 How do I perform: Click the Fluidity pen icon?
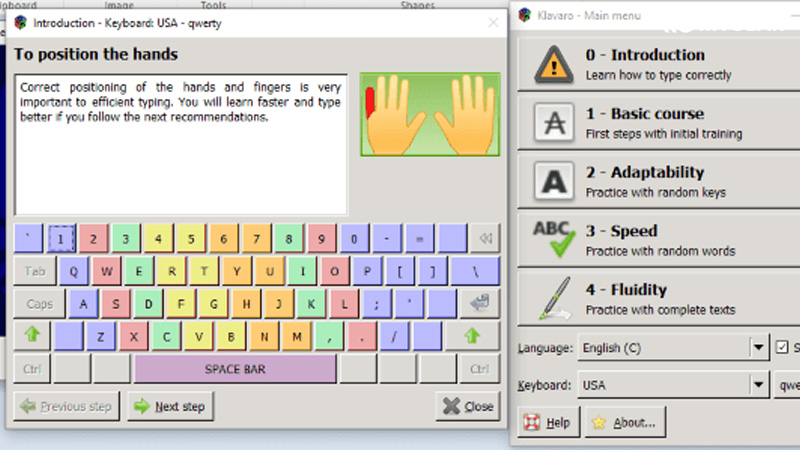pyautogui.click(x=552, y=297)
